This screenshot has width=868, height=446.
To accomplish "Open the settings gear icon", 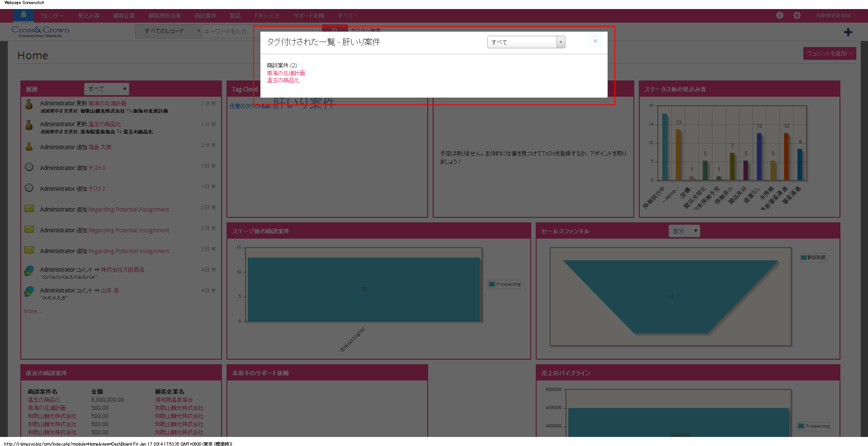I will [797, 15].
